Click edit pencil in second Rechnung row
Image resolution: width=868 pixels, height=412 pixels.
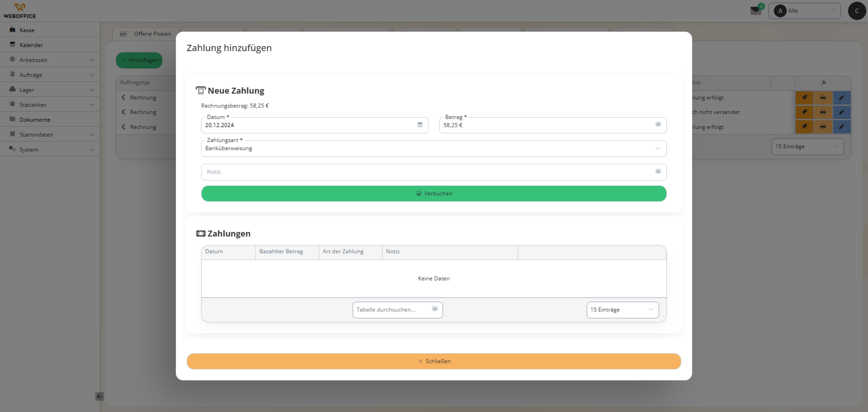(841, 112)
